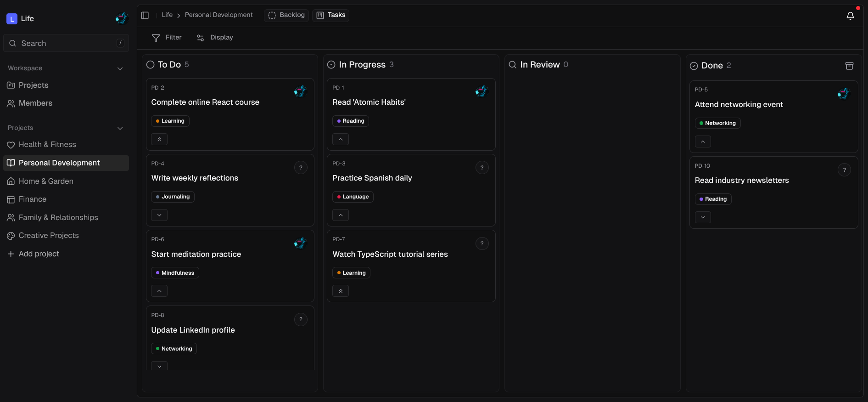Click unassigned icon on PD-4 card
This screenshot has height=402, width=868.
pyautogui.click(x=301, y=168)
